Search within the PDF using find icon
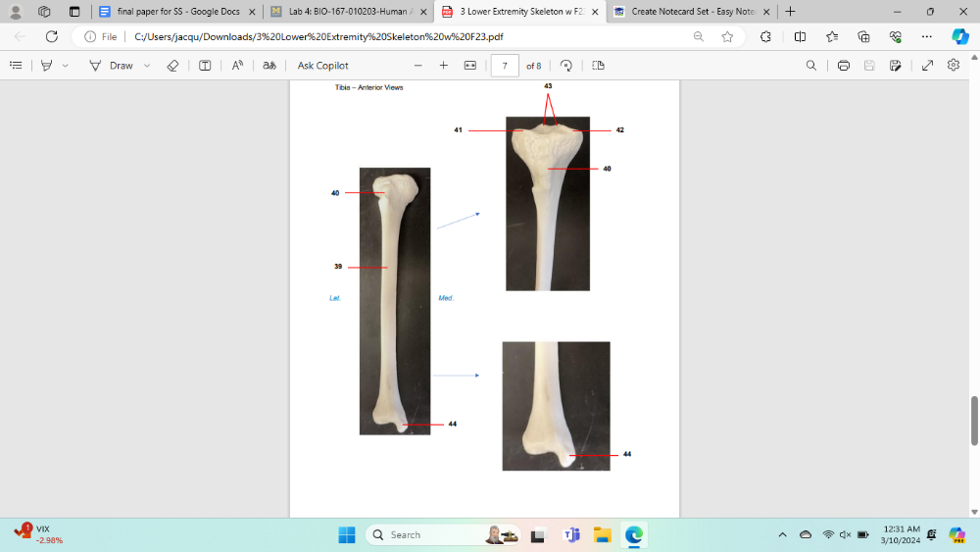Screen dimensions: 980x552 810,66
